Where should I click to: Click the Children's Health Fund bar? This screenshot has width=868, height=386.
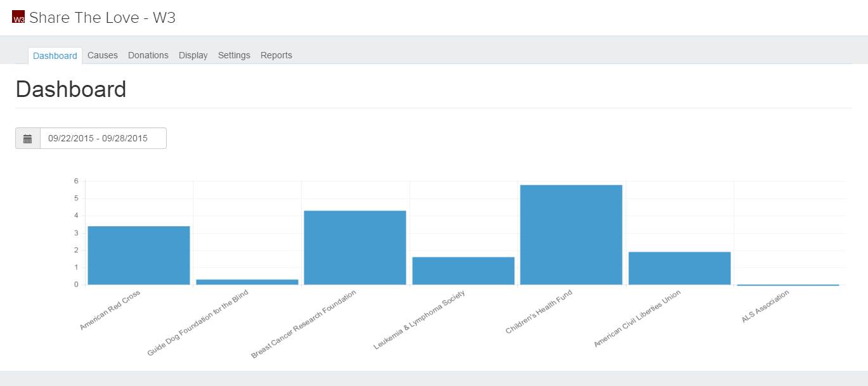571,235
